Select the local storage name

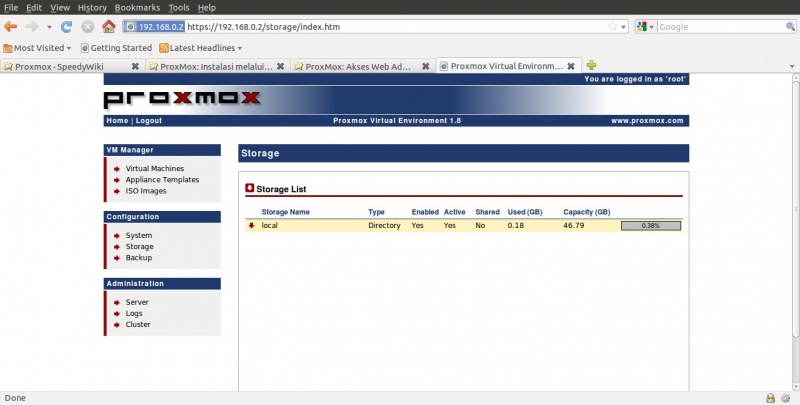pos(269,225)
